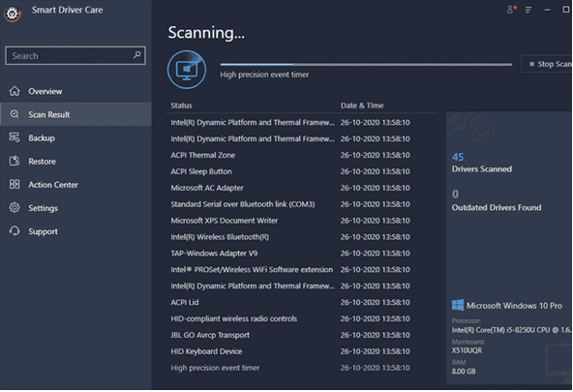
Task: Click the Settings gear icon
Action: point(15,208)
